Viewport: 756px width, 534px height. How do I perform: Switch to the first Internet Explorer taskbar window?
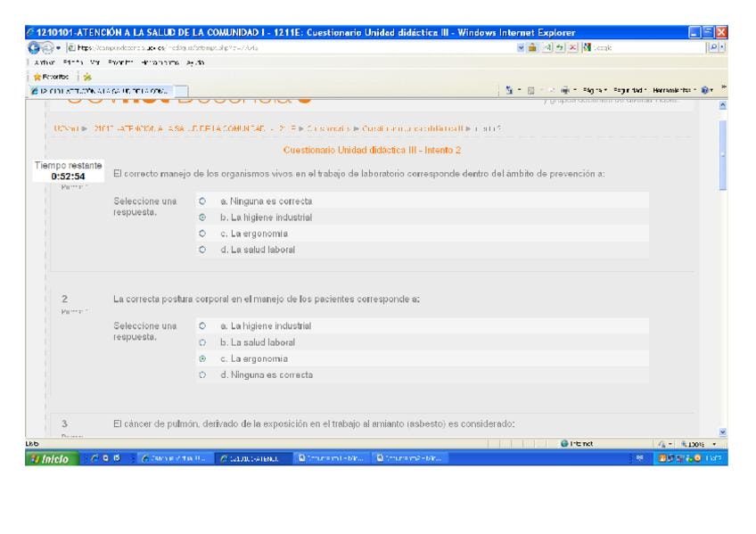click(x=176, y=458)
